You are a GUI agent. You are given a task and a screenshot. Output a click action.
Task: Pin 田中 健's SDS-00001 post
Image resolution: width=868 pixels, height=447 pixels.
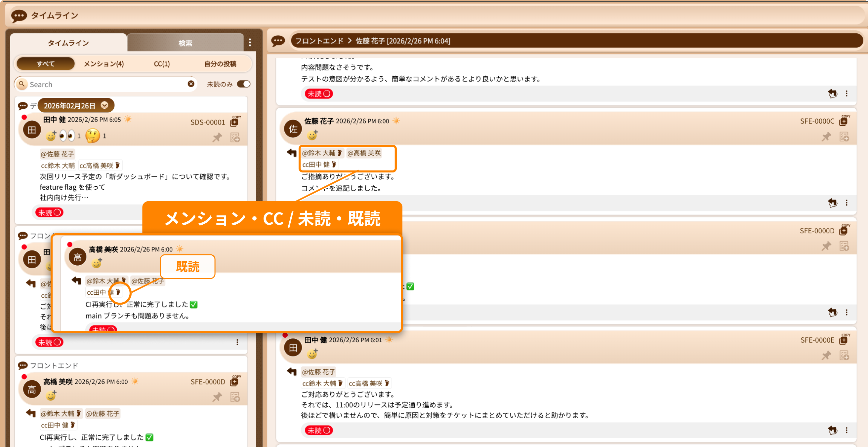[x=217, y=137]
